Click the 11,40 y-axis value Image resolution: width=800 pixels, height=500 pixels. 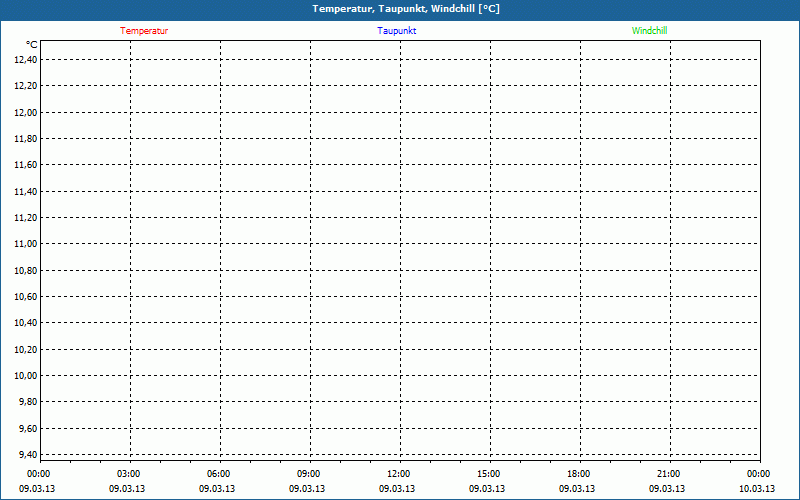pyautogui.click(x=26, y=192)
